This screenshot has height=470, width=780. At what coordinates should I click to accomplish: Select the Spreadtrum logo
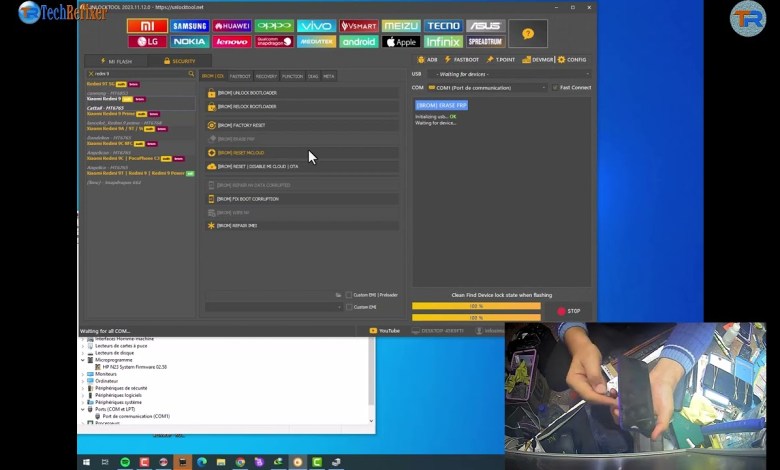coord(486,42)
